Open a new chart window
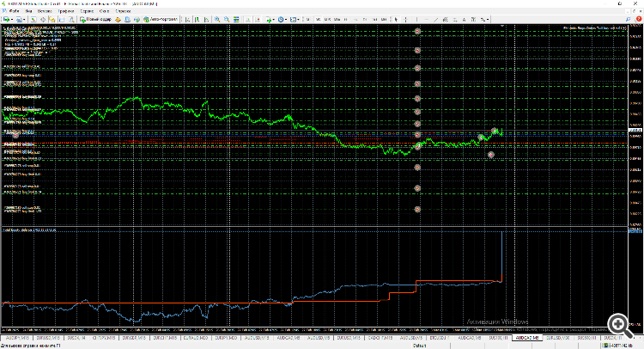This screenshot has width=644, height=349. 6,19
